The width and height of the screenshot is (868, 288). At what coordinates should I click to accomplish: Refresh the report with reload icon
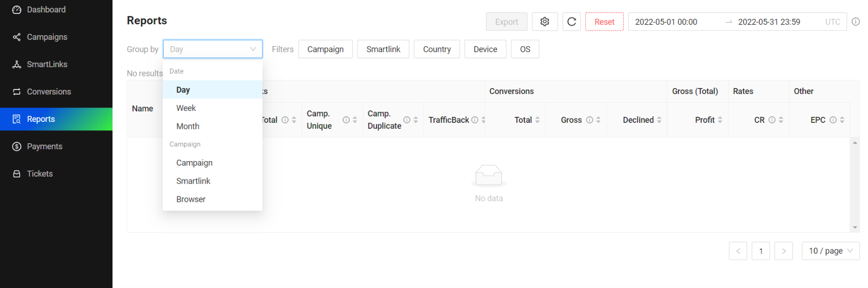(572, 22)
